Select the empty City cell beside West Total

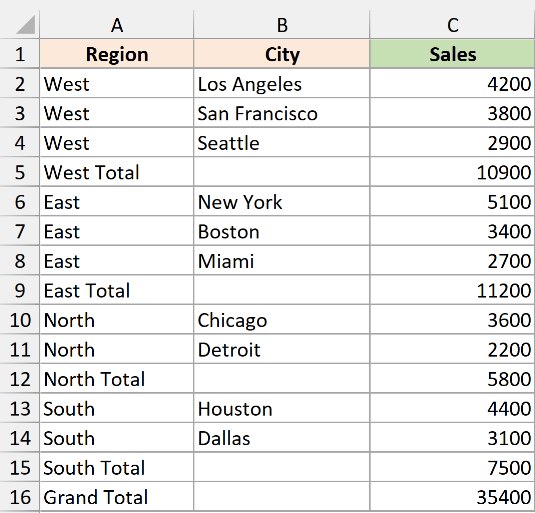pos(282,172)
